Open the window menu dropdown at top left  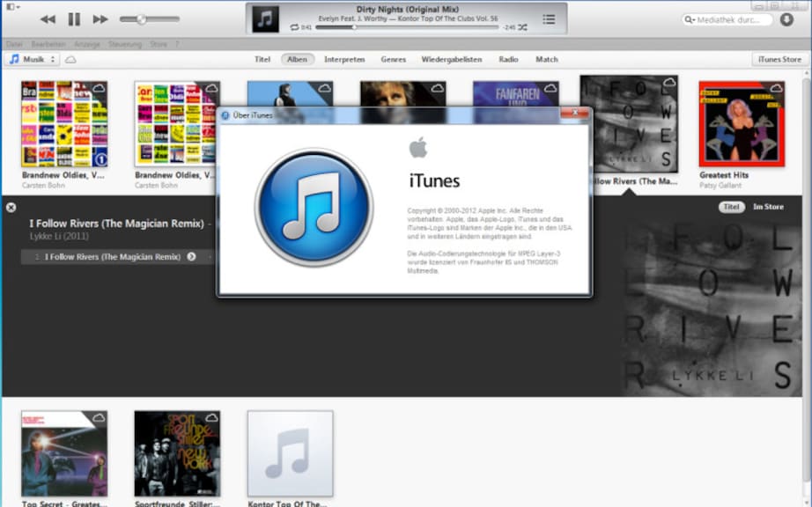click(13, 7)
